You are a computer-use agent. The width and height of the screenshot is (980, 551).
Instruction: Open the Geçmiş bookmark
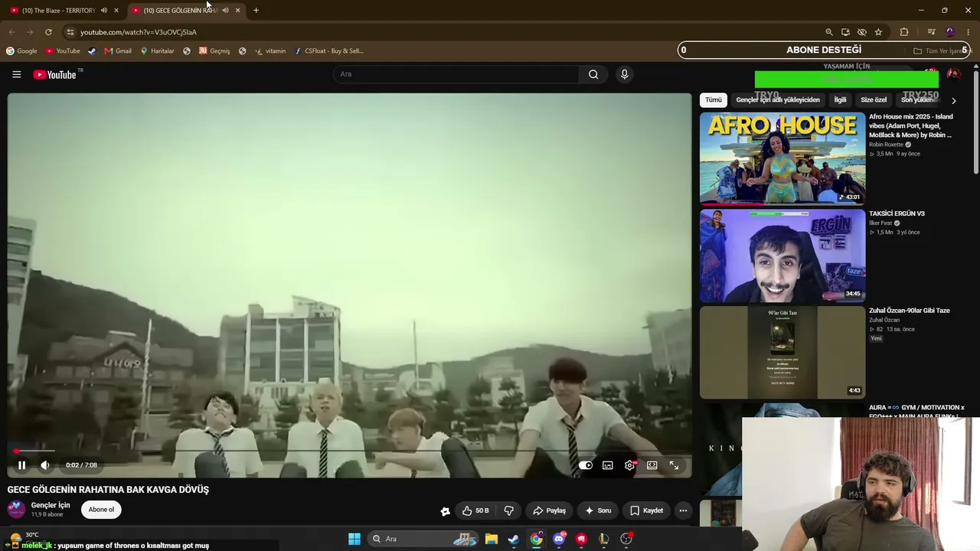point(214,51)
